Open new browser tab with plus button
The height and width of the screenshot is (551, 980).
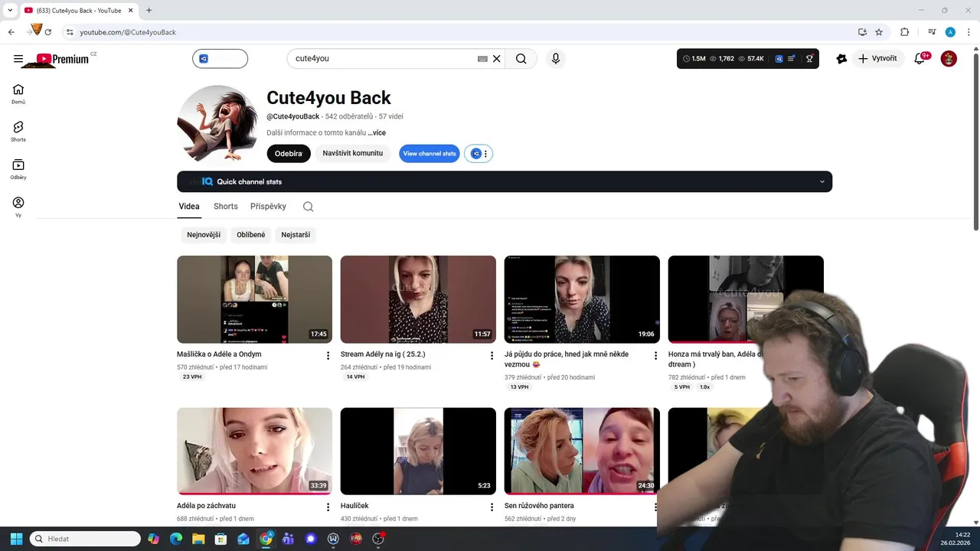coord(149,10)
